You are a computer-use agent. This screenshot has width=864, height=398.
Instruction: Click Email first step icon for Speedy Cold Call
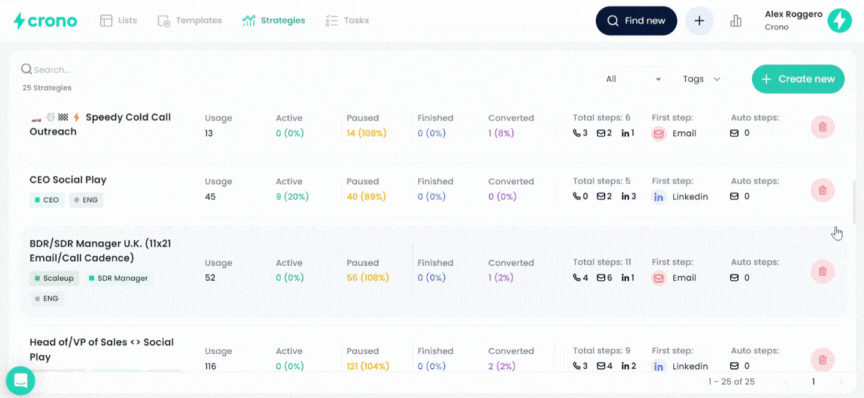click(658, 133)
